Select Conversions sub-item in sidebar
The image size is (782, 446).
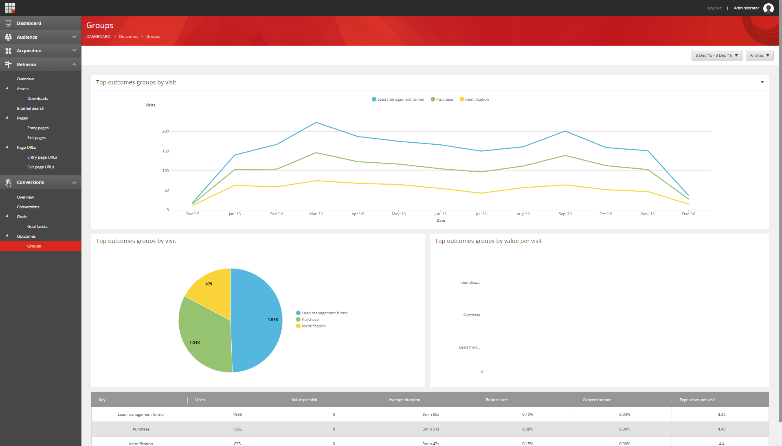pos(28,207)
